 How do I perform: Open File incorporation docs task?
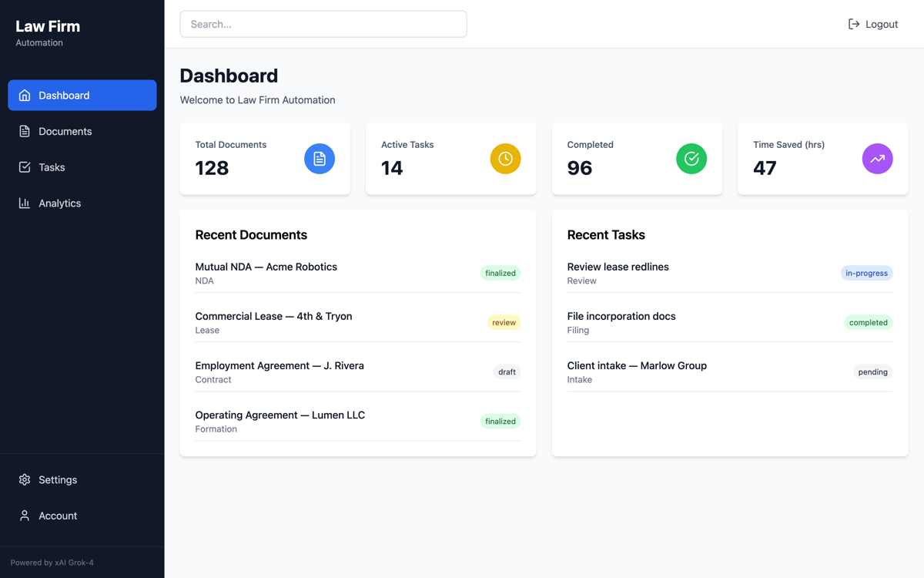621,316
